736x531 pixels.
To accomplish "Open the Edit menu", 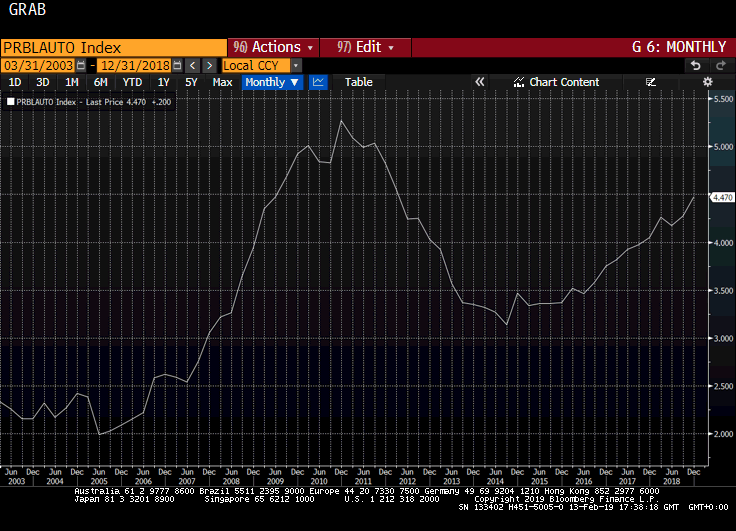I will coord(365,47).
